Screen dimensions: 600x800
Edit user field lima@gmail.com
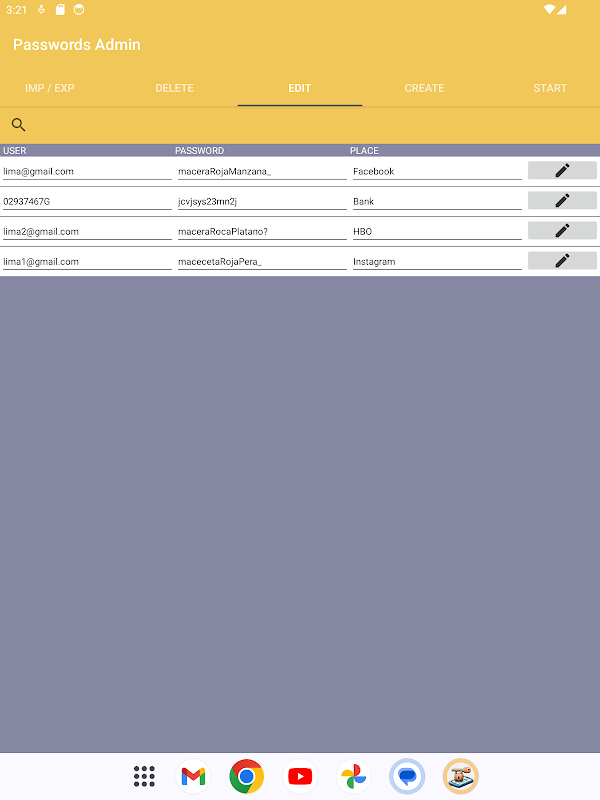(87, 171)
